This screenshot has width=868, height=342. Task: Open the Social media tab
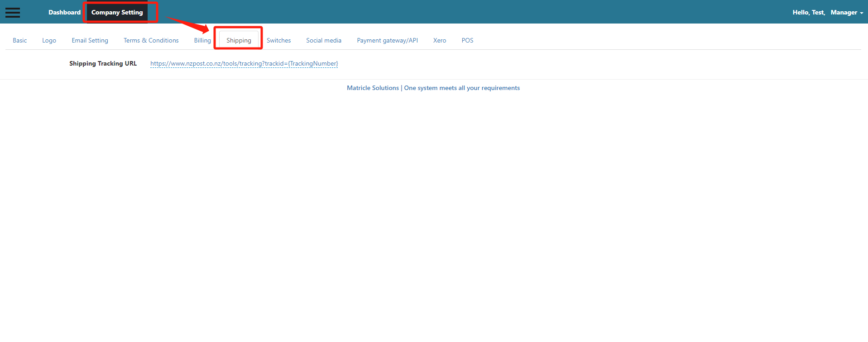pos(324,40)
